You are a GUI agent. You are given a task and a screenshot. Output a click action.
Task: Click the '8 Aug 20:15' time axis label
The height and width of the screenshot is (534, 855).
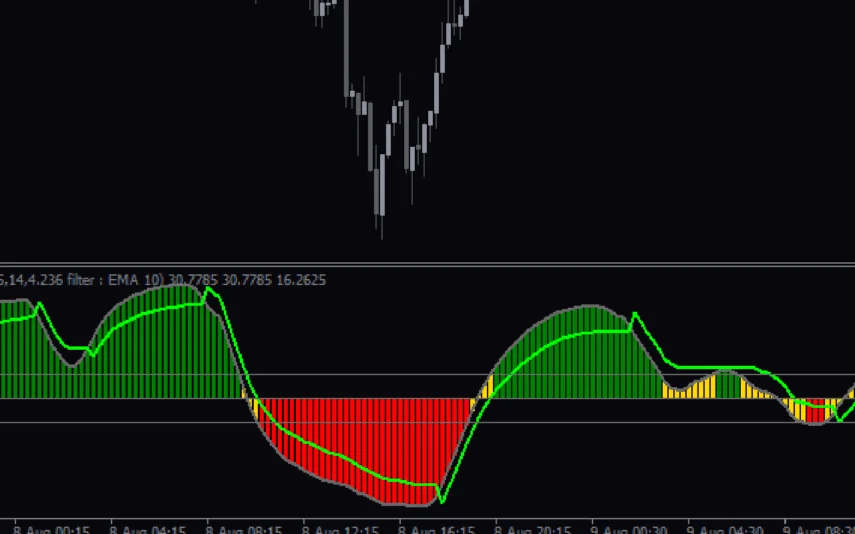534,526
